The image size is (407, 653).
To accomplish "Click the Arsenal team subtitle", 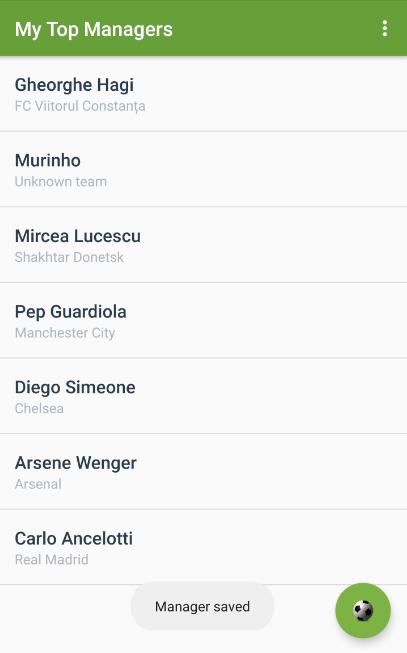I will (x=38, y=484).
